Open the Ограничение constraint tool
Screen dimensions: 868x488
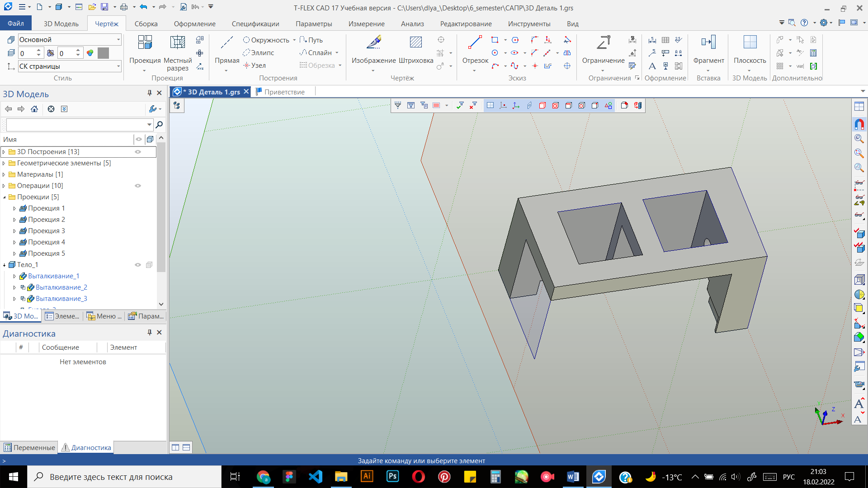tap(603, 42)
